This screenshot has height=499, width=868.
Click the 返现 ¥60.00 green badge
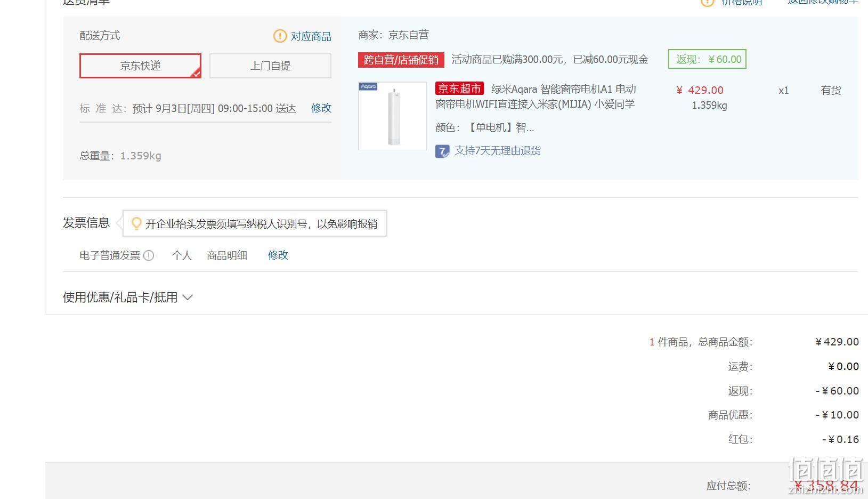707,59
